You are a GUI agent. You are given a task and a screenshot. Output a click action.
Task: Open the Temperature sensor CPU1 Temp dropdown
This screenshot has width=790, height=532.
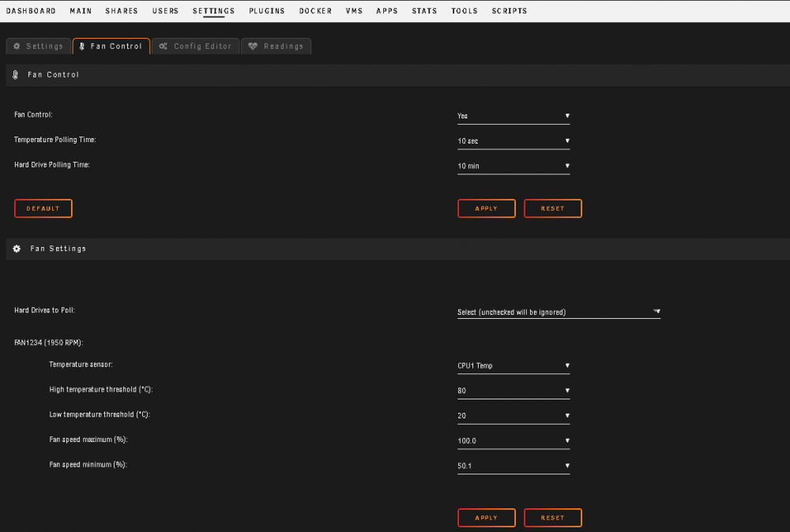click(x=513, y=365)
